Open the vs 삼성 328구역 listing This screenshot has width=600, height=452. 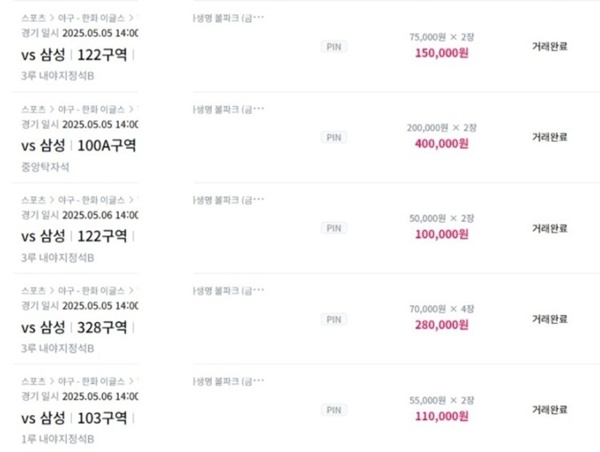[x=74, y=328]
